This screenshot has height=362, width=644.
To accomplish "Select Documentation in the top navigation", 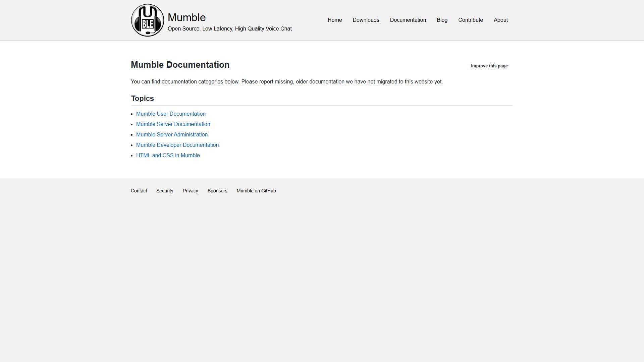I will pos(408,20).
